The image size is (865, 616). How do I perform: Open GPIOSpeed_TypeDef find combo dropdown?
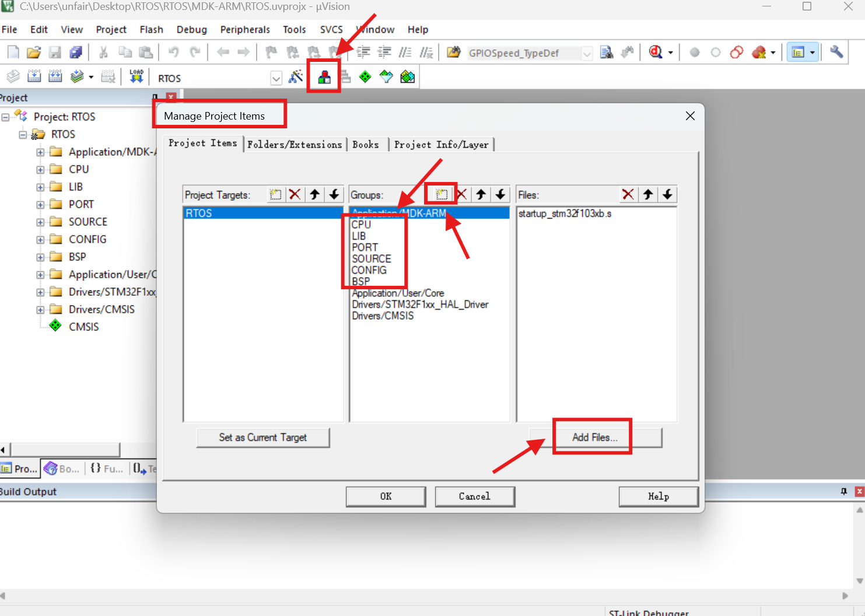coord(587,54)
